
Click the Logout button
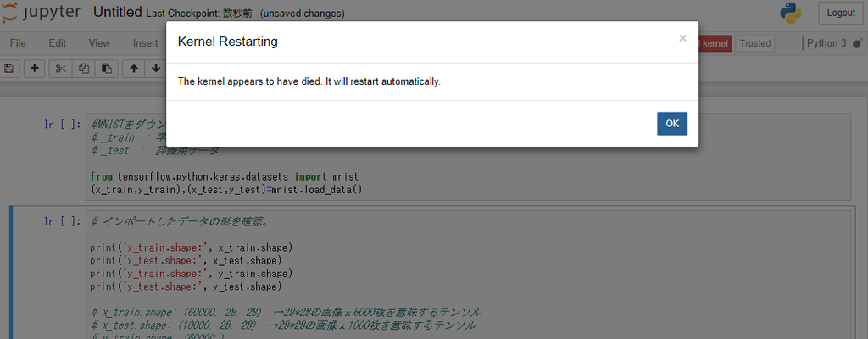coord(841,13)
